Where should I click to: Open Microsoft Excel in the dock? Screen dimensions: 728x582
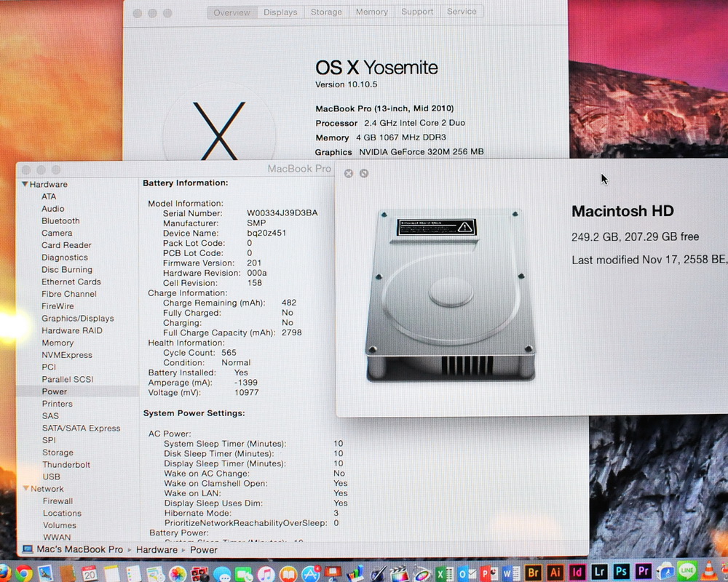pos(444,573)
